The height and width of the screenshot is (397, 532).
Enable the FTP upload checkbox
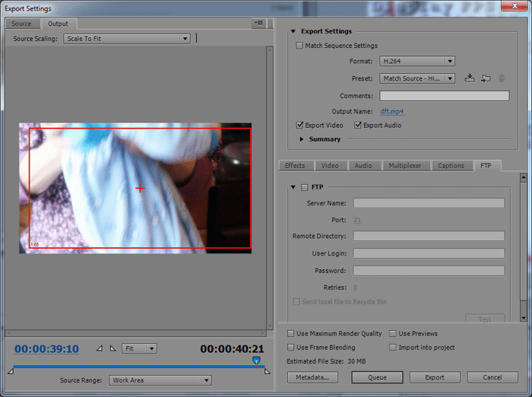pos(305,187)
